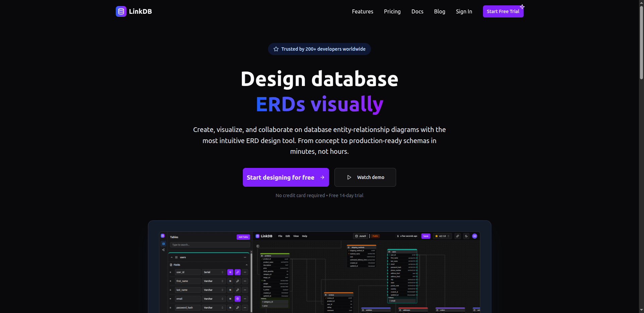Click the document icon beside Fields
Screen dimensions: 644x313
171,265
